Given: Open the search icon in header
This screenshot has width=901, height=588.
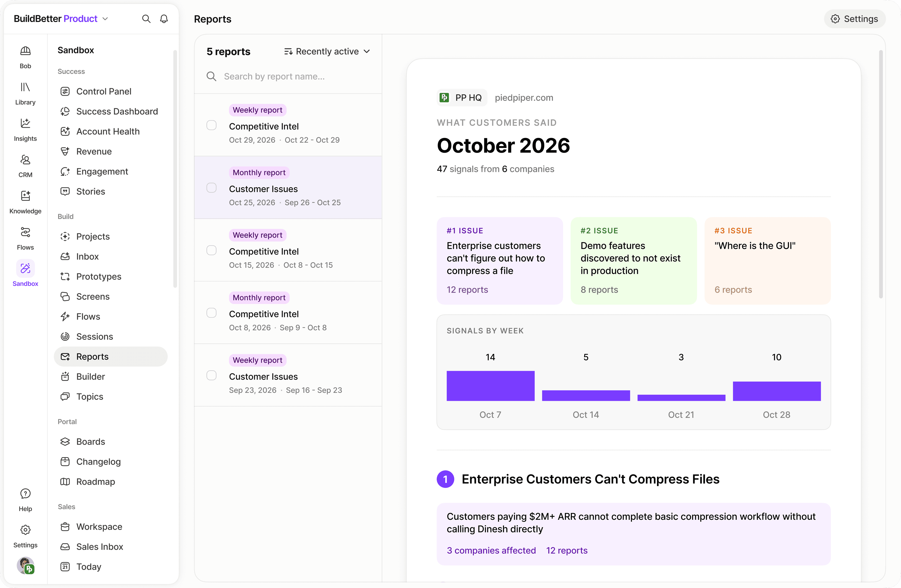Looking at the screenshot, I should [x=146, y=19].
